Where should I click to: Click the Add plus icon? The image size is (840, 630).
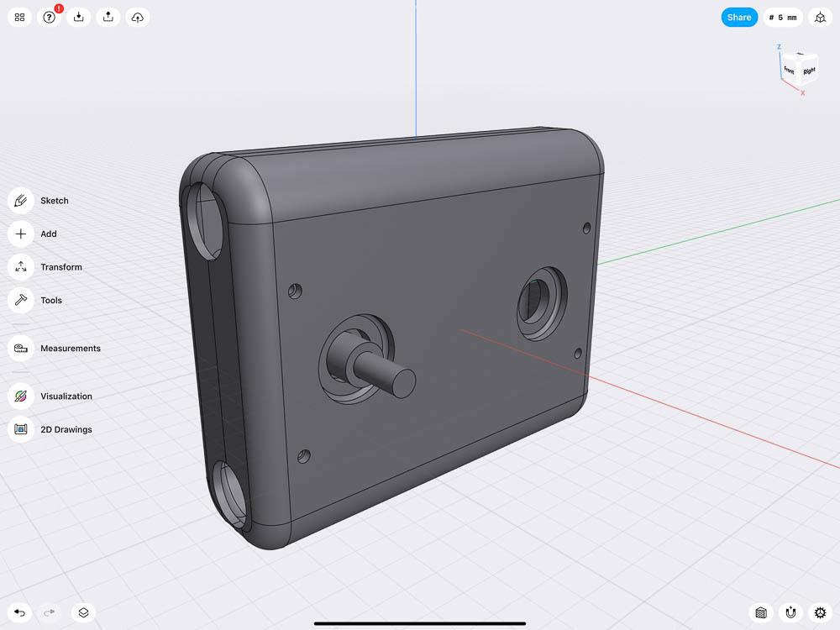[x=21, y=234]
